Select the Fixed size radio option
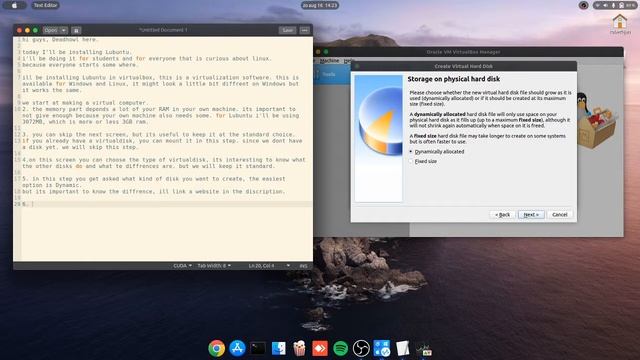This screenshot has width=640, height=360. pyautogui.click(x=423, y=161)
